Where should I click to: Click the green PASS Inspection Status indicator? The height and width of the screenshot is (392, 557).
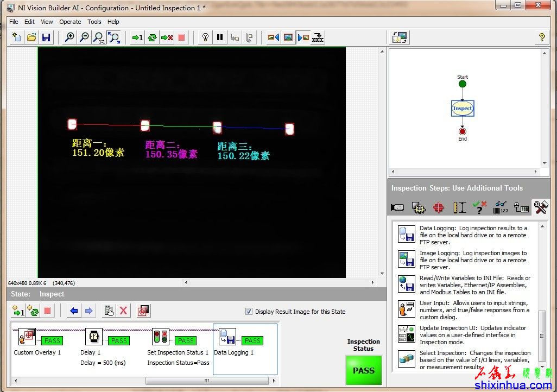(x=363, y=370)
